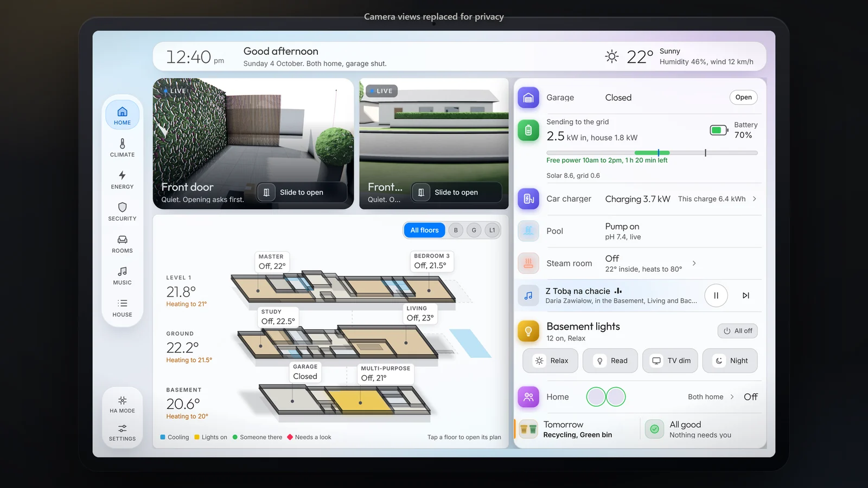Click the green battery energy icon
Screen dimensions: 868x488
pos(528,130)
